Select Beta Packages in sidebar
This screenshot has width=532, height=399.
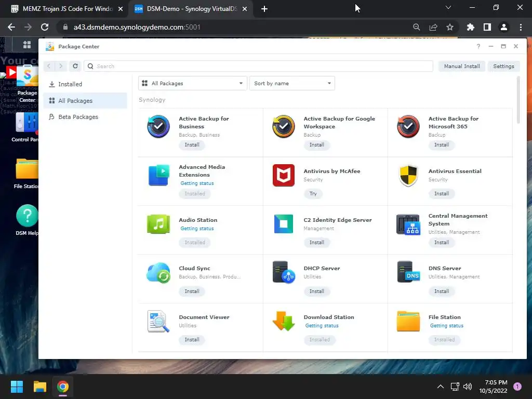85,117
